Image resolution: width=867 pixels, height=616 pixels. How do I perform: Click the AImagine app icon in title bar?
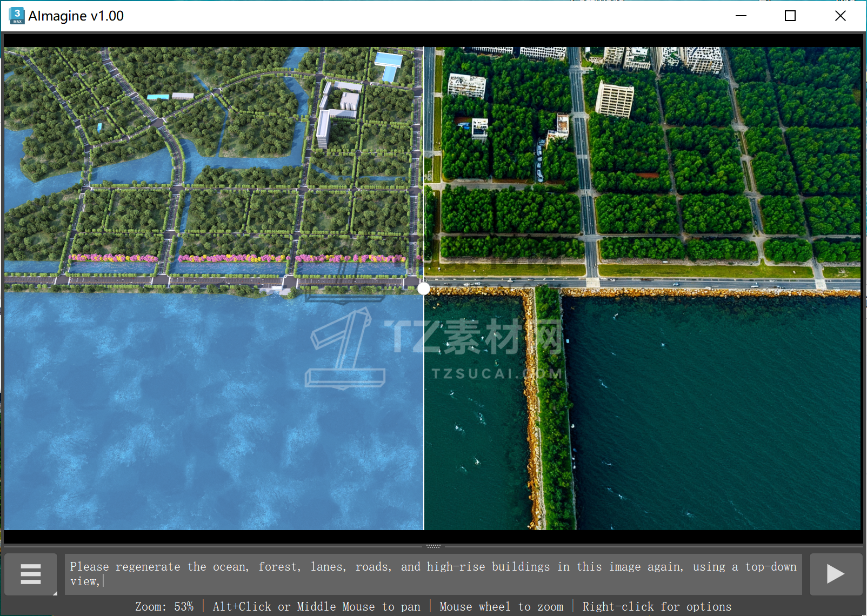point(17,16)
